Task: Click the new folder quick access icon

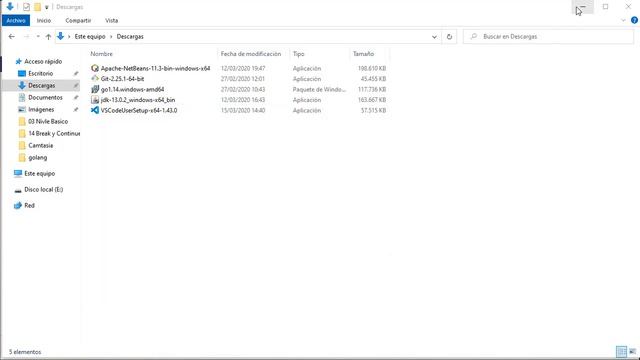Action: click(38, 7)
